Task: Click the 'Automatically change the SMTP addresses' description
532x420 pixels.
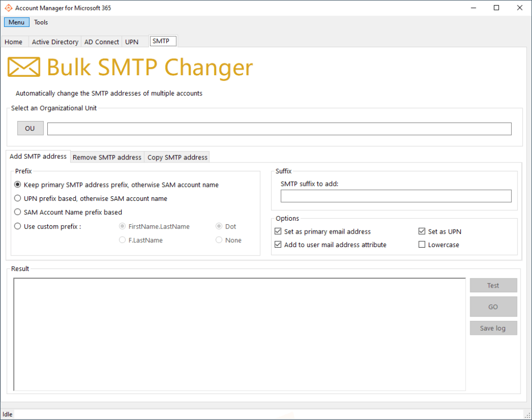Action: (x=109, y=93)
